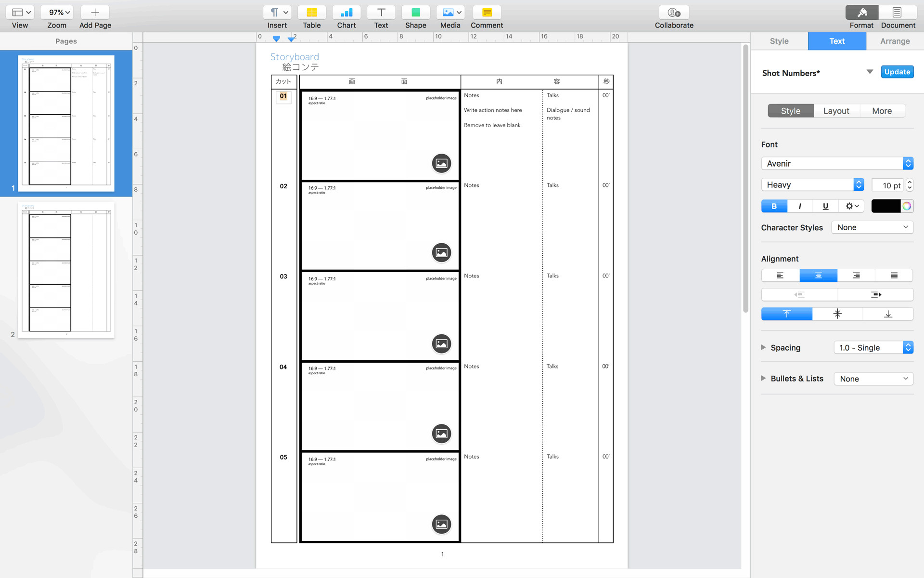The width and height of the screenshot is (924, 578).
Task: Enable top vertical alignment
Action: point(787,313)
